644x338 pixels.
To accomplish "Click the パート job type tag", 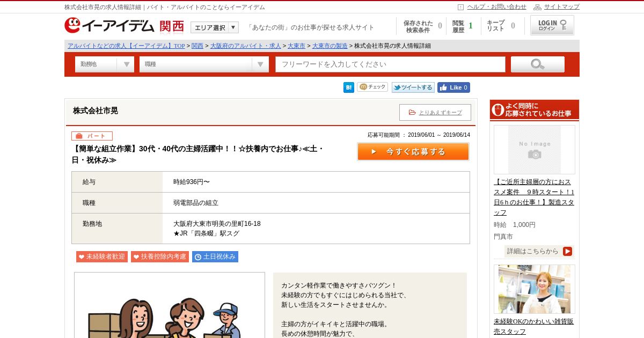I will tap(92, 136).
